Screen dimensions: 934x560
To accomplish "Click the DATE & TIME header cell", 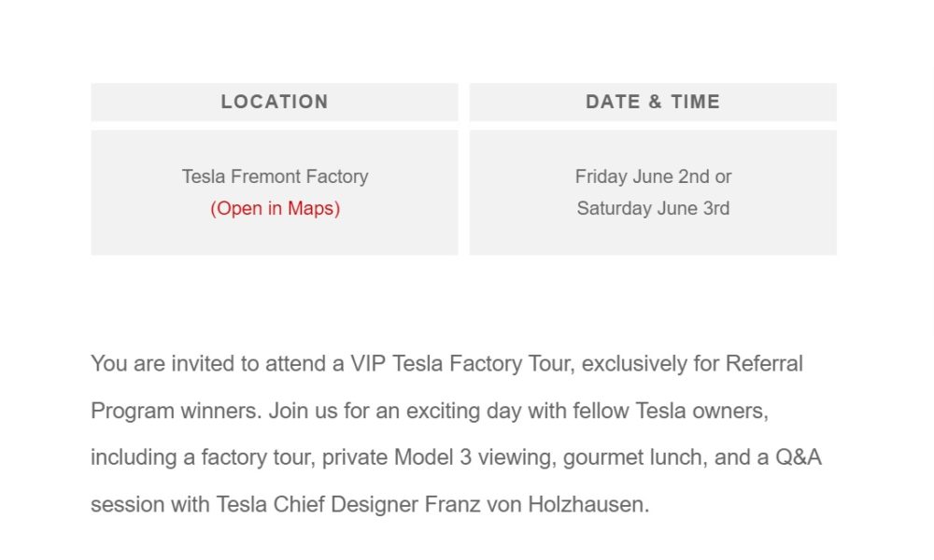I will pos(653,102).
